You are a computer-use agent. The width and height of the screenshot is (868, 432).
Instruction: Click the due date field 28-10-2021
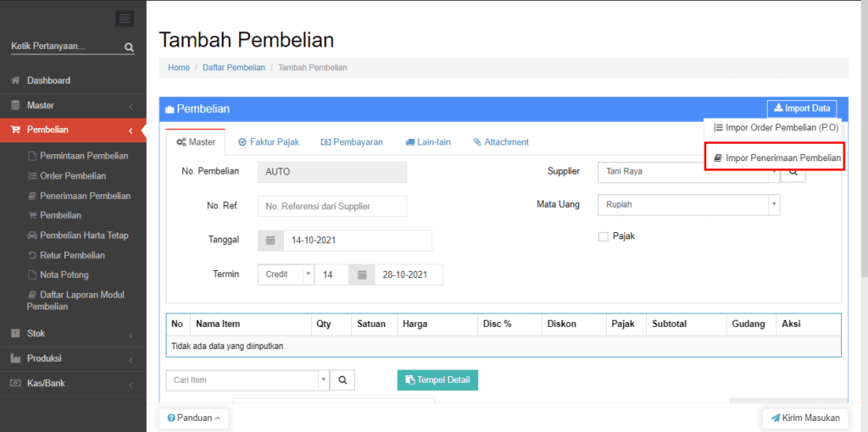(409, 274)
